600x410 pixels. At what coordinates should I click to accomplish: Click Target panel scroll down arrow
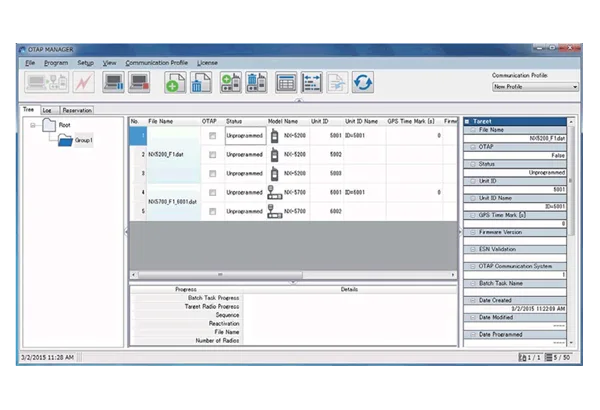(x=571, y=343)
